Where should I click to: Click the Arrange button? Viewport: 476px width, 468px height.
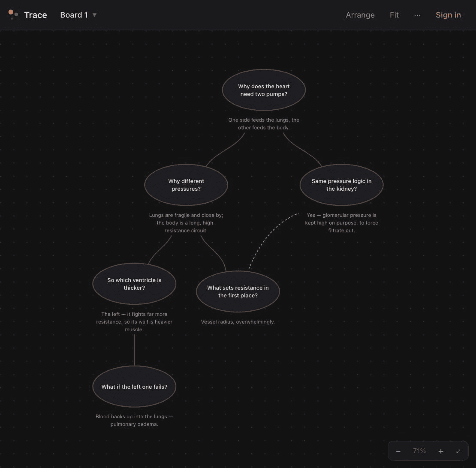pos(360,15)
